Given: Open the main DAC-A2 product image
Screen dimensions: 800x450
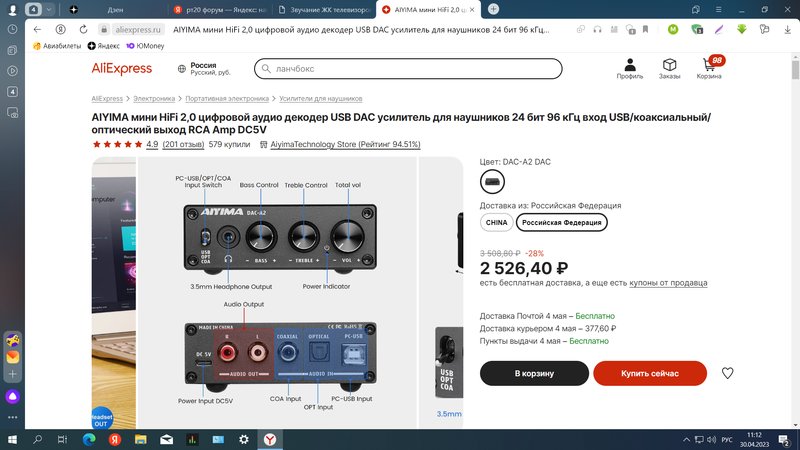Looking at the screenshot, I should [x=278, y=292].
